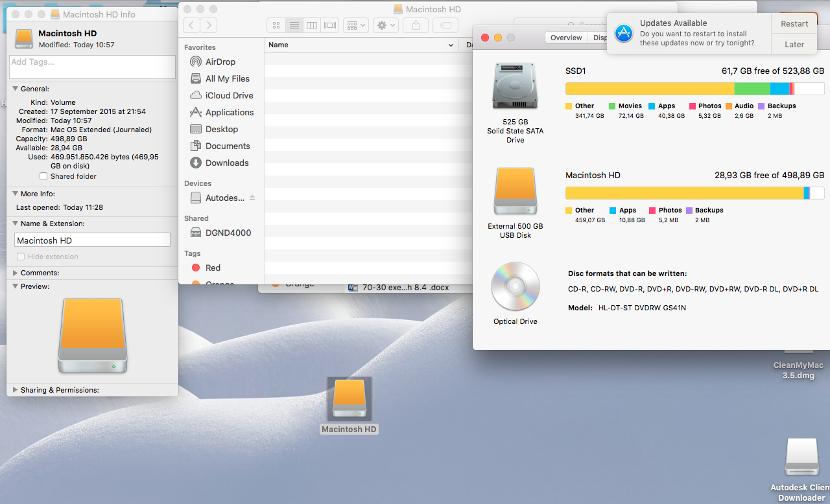The image size is (830, 504).
Task: Edit the Macintosh HD name field
Action: 92,240
